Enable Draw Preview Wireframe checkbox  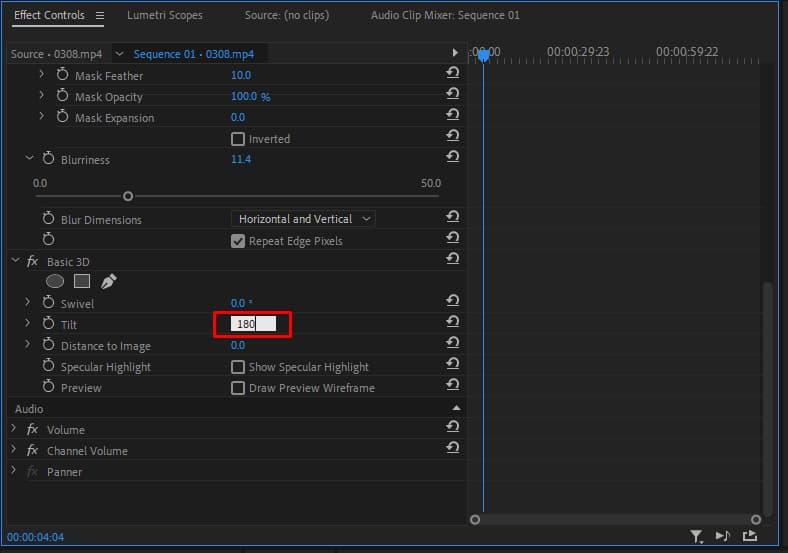[238, 388]
